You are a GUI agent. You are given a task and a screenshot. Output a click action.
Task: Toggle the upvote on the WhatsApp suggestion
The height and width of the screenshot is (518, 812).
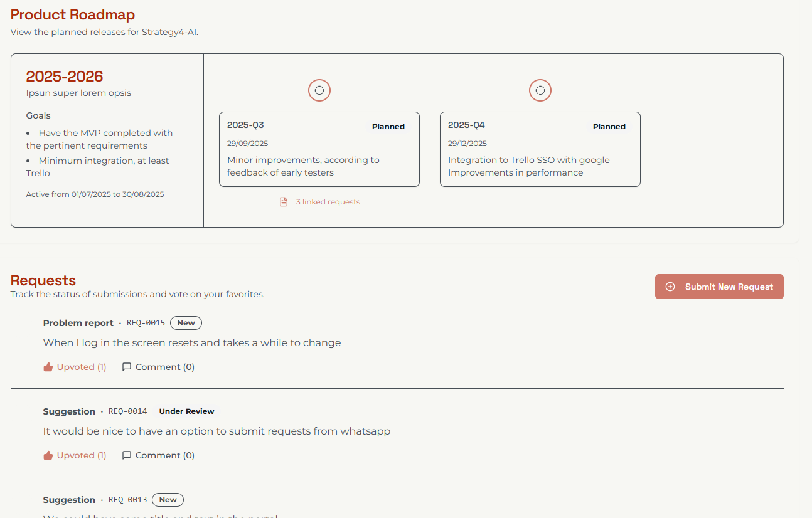click(x=75, y=455)
